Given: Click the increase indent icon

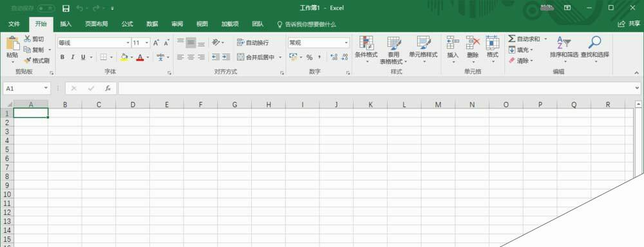Looking at the screenshot, I should [x=226, y=57].
